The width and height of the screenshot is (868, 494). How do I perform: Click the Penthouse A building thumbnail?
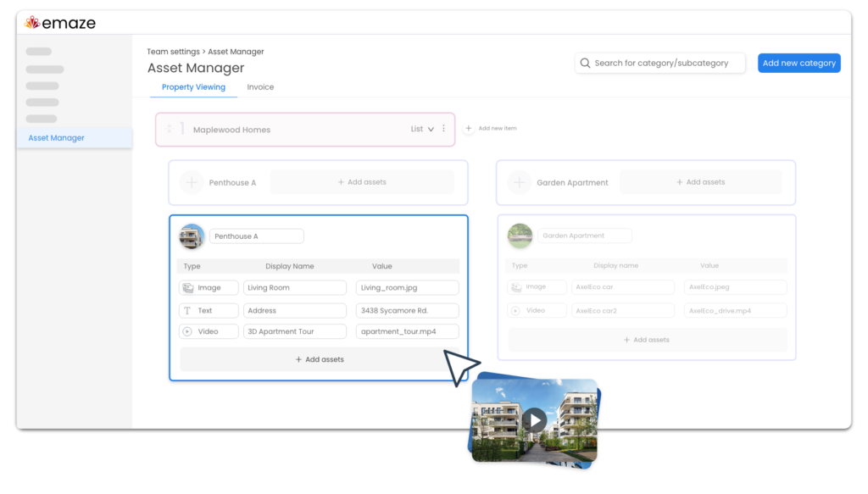(x=192, y=236)
